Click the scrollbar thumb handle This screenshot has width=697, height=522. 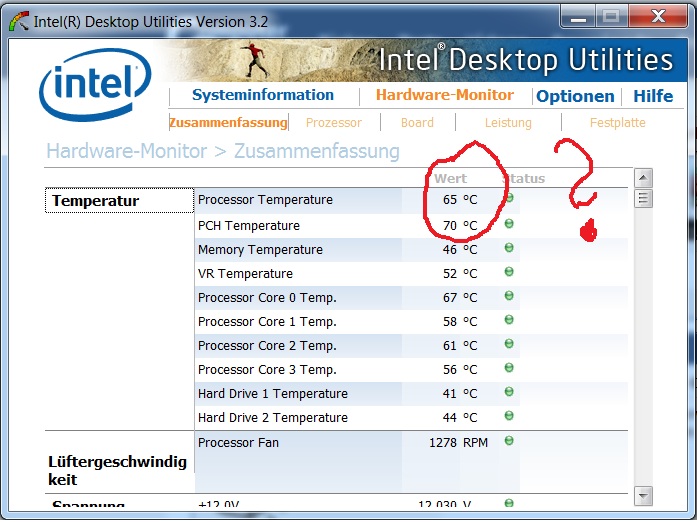tap(643, 199)
